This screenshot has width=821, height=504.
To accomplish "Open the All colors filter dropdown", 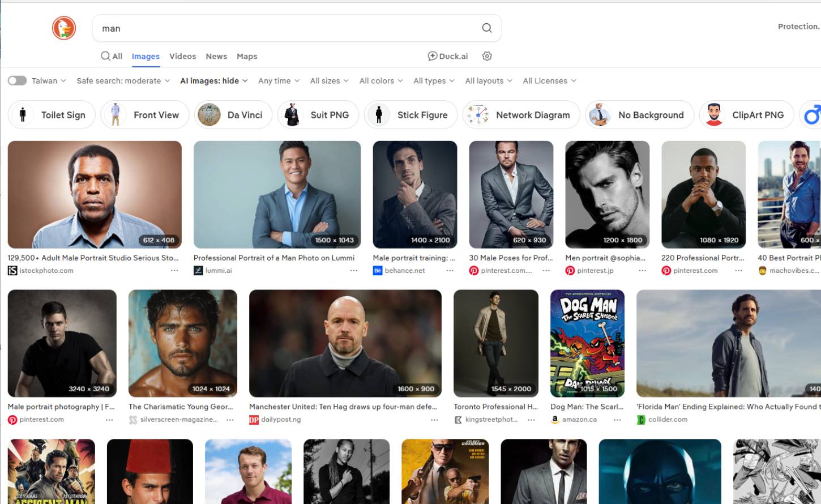I will pyautogui.click(x=380, y=81).
